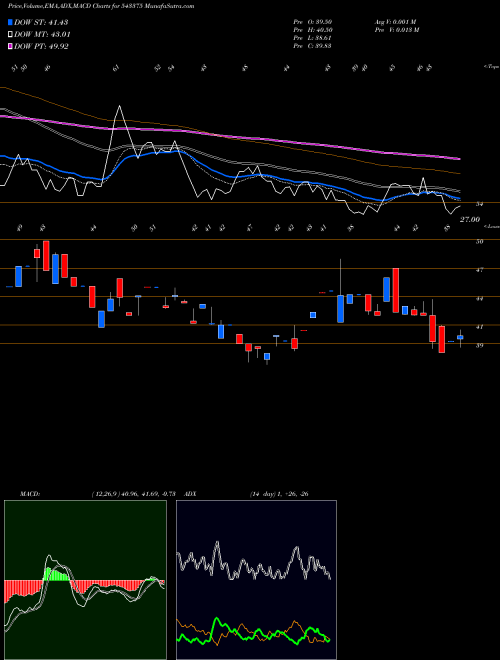Screen dimensions: 500x660
Task: Click the chart title mentioning MunafaSutra.com
Action: tap(101, 7)
